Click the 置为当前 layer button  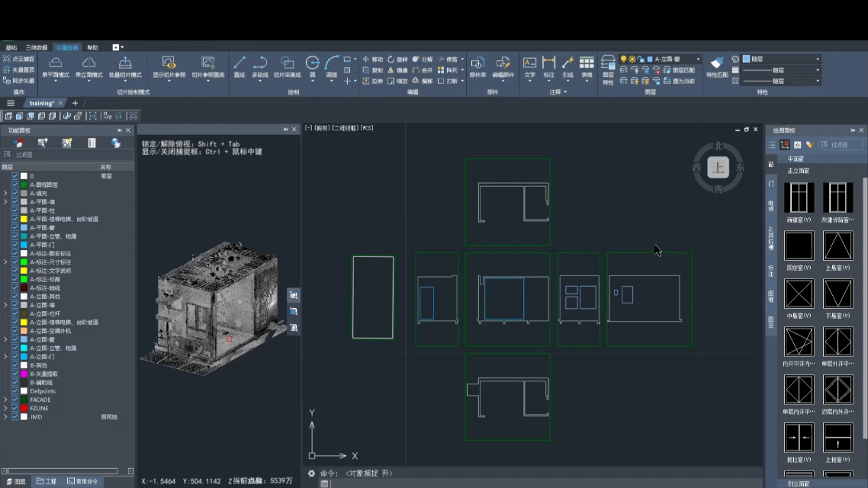tap(679, 81)
